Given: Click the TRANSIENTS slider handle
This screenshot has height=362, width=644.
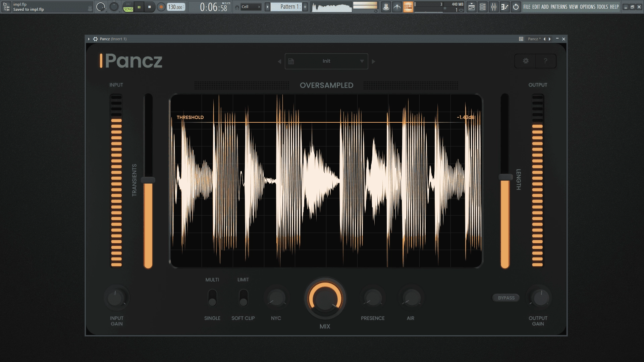Looking at the screenshot, I should 148,180.
